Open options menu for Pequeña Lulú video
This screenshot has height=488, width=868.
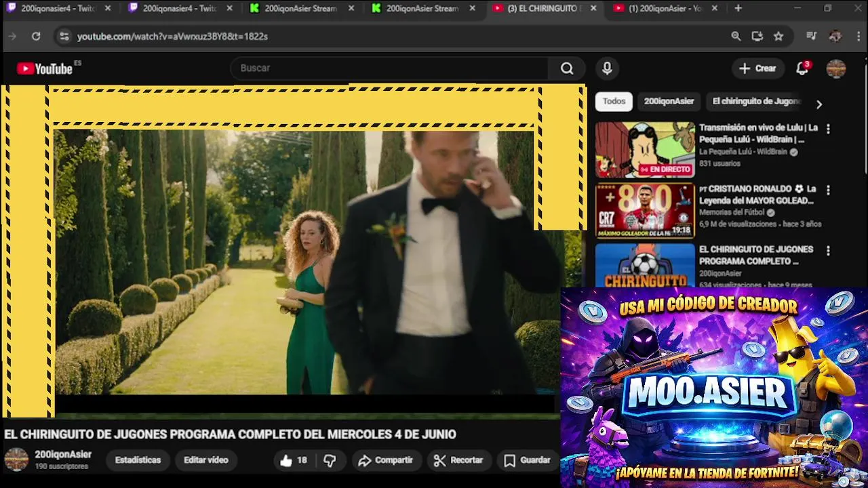[827, 129]
